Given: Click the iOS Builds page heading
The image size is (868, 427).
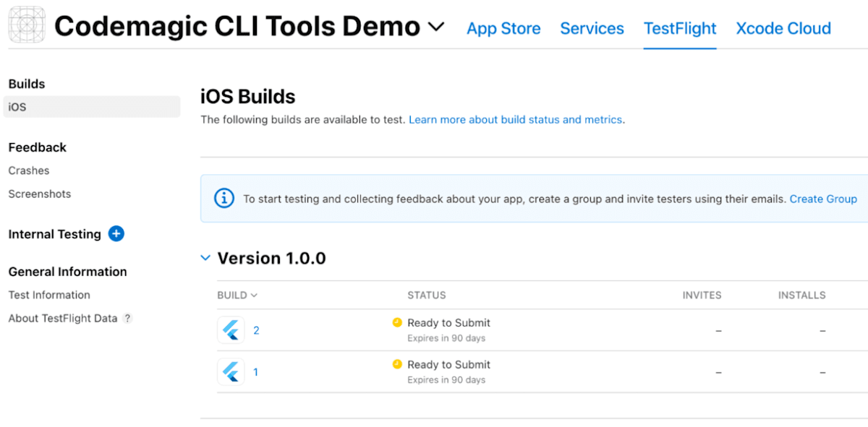Looking at the screenshot, I should (248, 96).
